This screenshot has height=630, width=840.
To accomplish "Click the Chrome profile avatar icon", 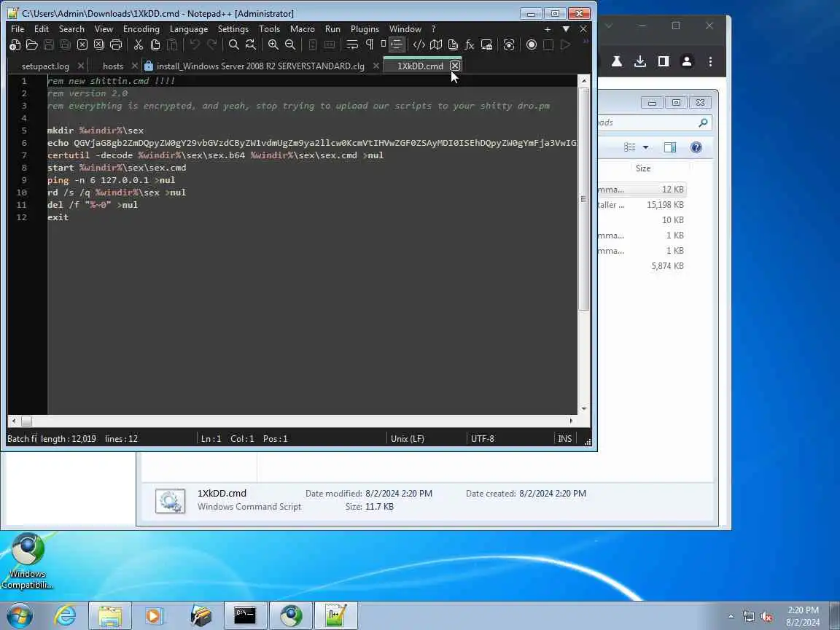I will [x=687, y=61].
